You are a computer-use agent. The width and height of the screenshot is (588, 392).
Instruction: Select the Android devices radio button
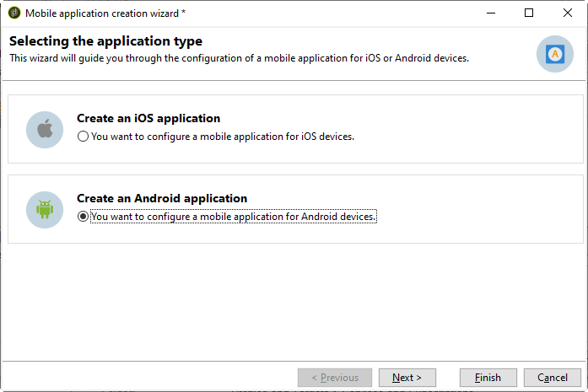coord(83,217)
